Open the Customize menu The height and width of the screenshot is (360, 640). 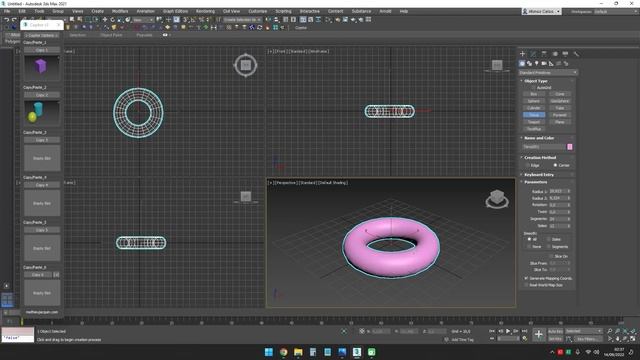258,11
